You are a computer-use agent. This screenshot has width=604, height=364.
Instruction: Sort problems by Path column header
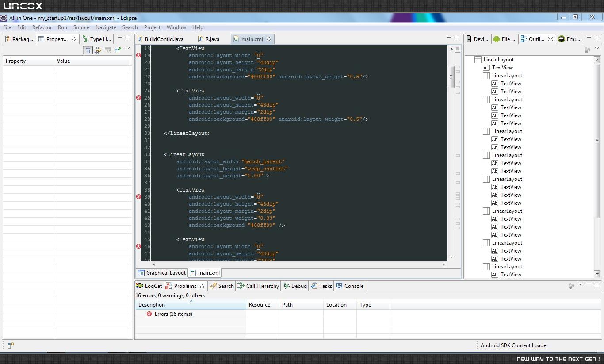[x=301, y=305]
